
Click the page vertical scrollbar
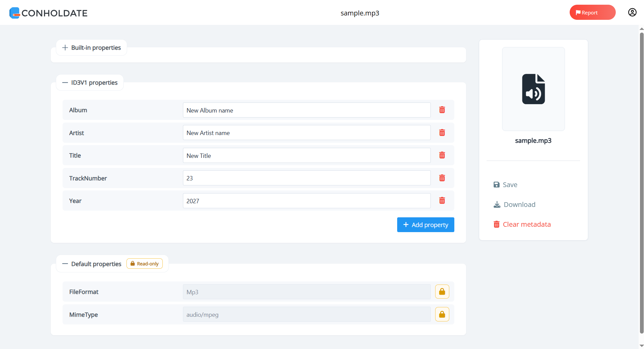tap(642, 183)
